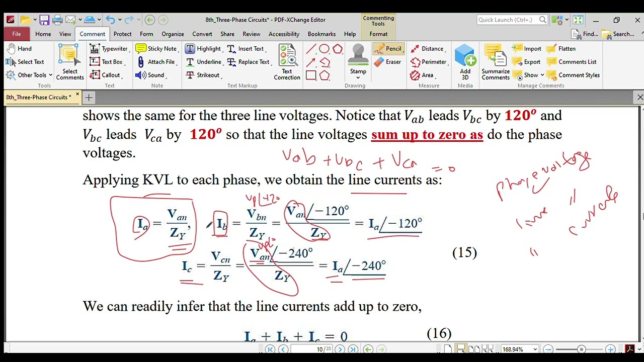This screenshot has height=362, width=644.
Task: Select the Hand tool
Action: click(x=19, y=49)
